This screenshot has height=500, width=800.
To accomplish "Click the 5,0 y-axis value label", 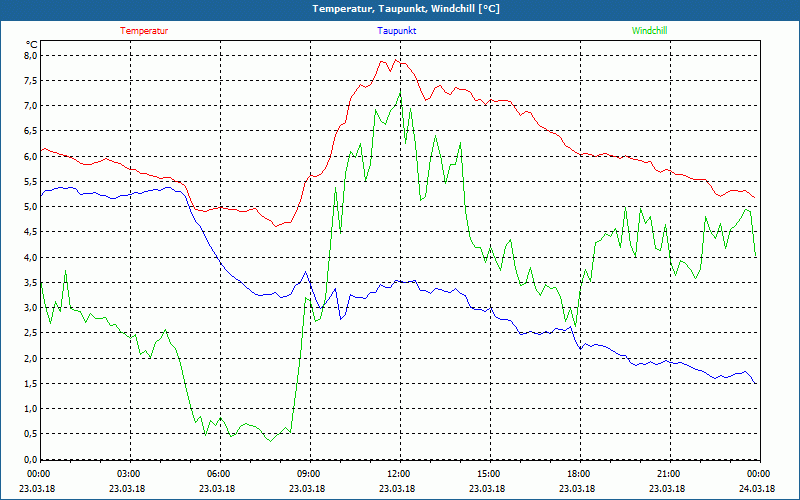I will (30, 207).
